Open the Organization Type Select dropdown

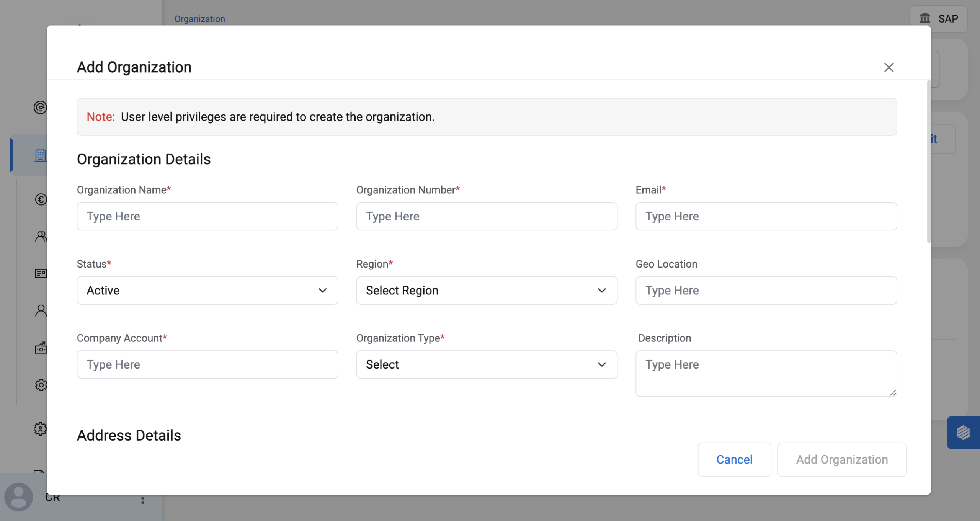[x=486, y=364]
